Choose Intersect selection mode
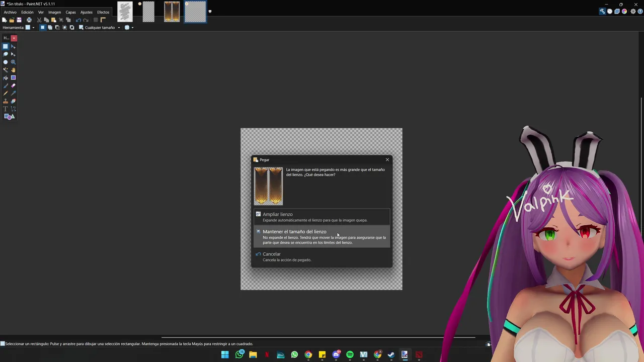The height and width of the screenshot is (362, 644). 64,28
